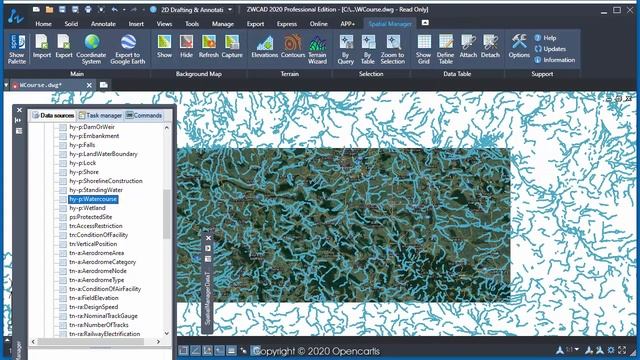Click the Undo arrow in title bar

click(x=115, y=9)
